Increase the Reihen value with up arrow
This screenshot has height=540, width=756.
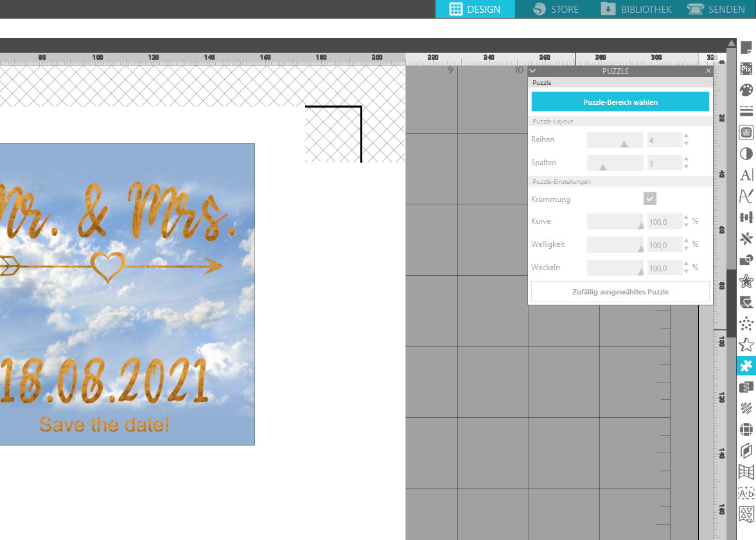point(686,136)
